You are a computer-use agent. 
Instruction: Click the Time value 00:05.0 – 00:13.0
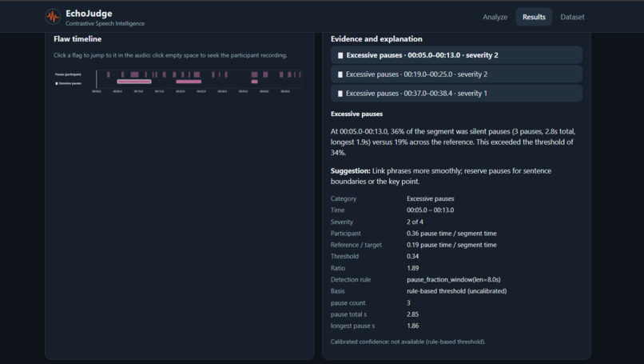pos(431,210)
